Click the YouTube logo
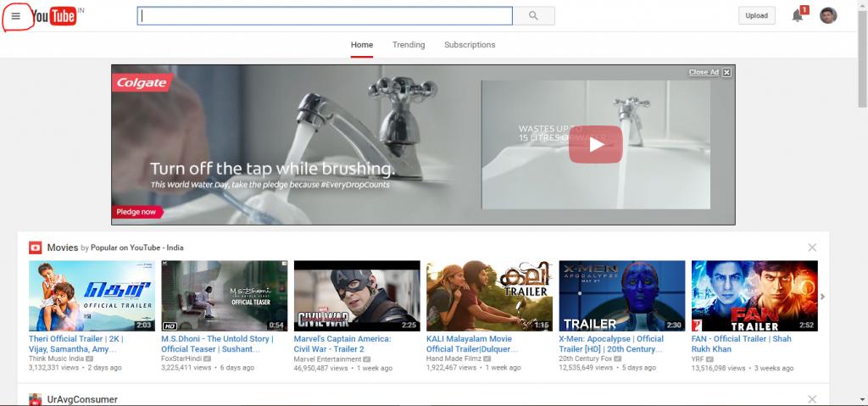Screen dimensions: 868x406 point(53,17)
